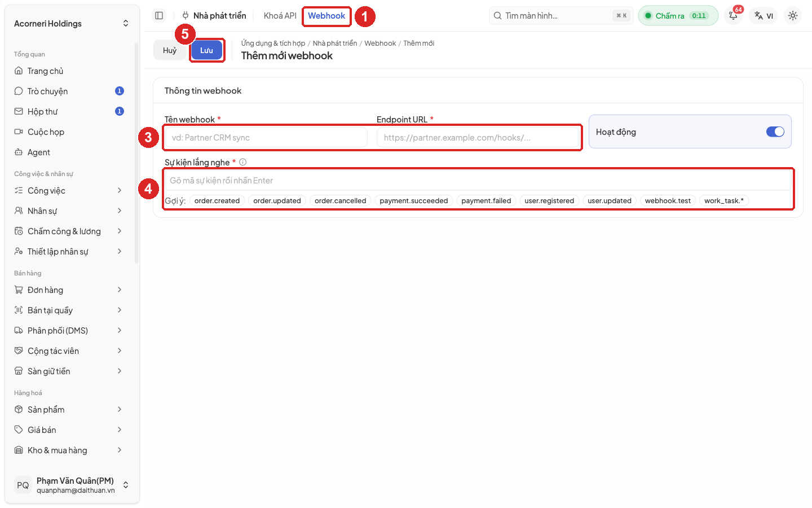The width and height of the screenshot is (812, 508).
Task: Select the Webhook tab
Action: [x=326, y=16]
